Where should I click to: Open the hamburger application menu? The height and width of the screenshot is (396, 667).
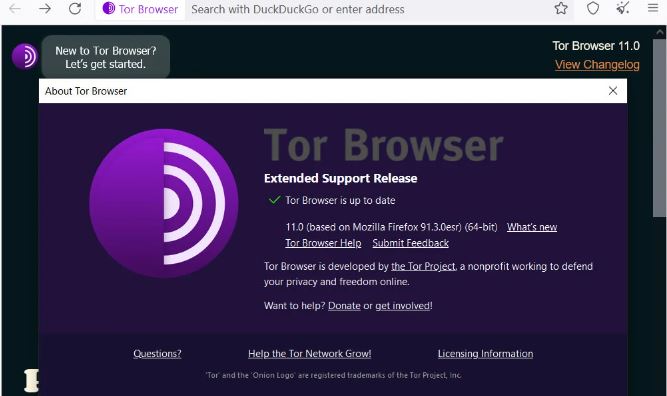click(653, 8)
